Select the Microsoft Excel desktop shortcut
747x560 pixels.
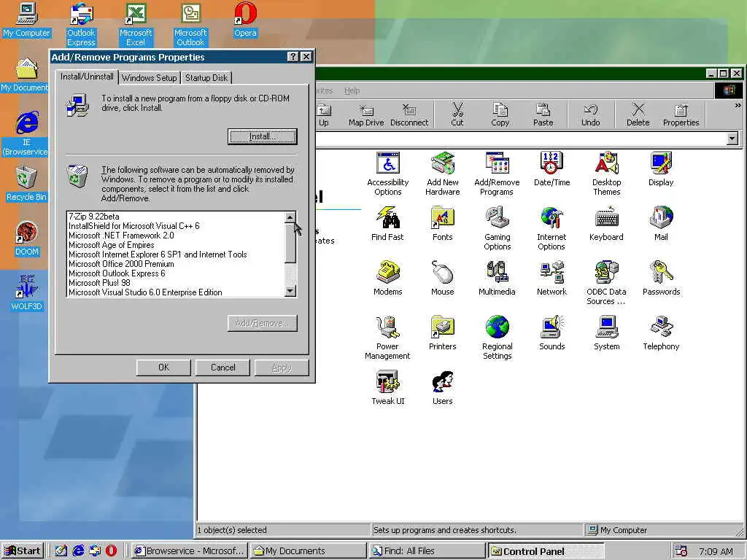(136, 25)
